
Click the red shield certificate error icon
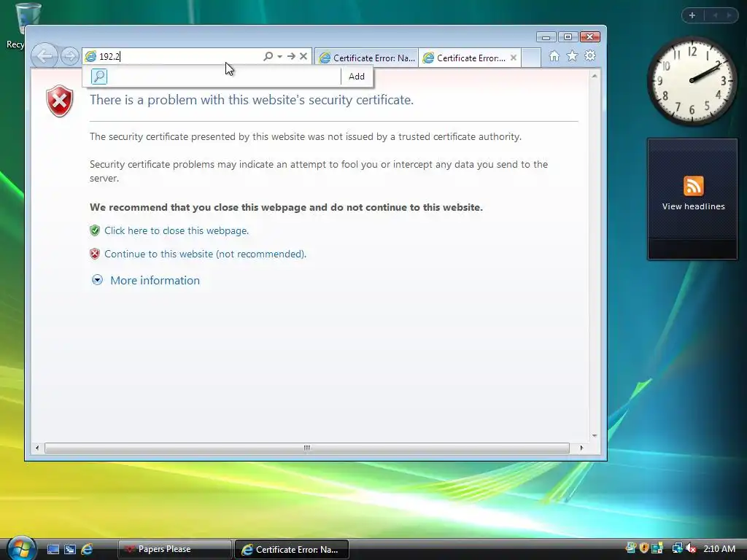(x=60, y=101)
